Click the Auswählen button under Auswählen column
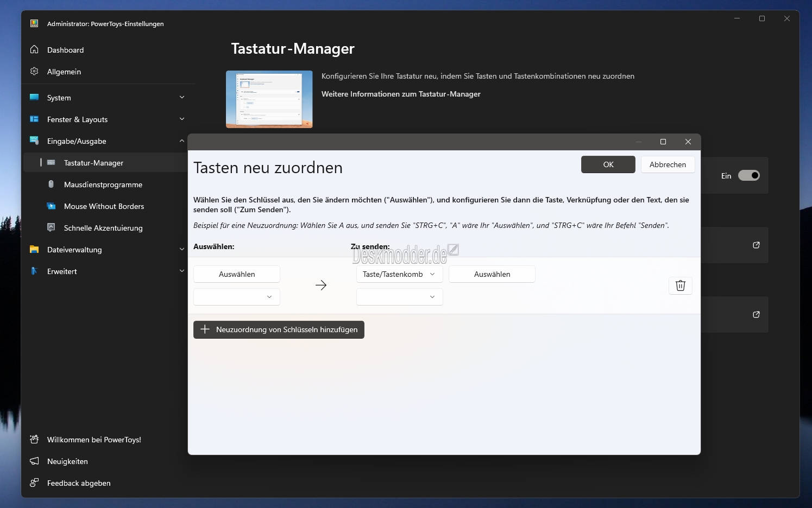The width and height of the screenshot is (812, 508). [x=237, y=274]
